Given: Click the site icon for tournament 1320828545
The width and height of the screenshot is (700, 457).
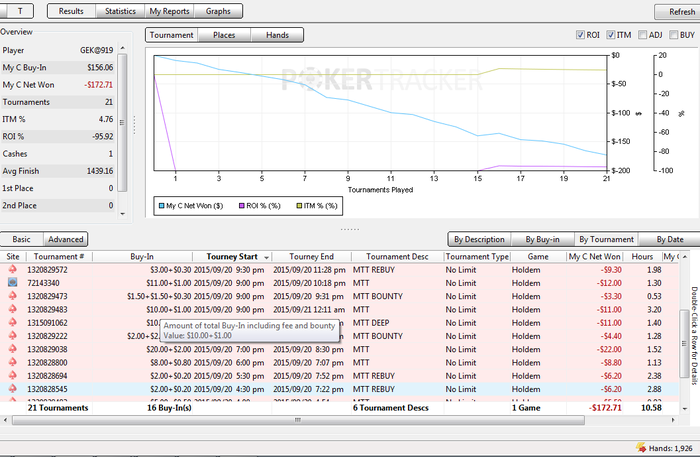Looking at the screenshot, I should 12,389.
